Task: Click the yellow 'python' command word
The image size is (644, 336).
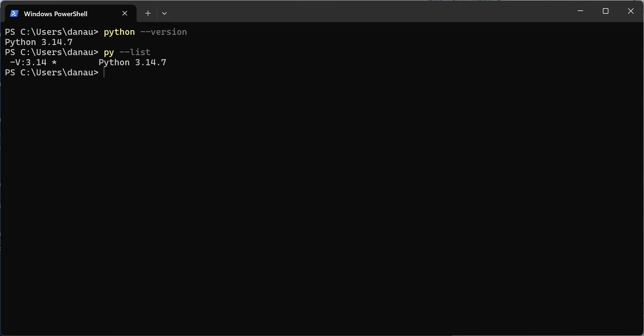Action: [x=119, y=32]
